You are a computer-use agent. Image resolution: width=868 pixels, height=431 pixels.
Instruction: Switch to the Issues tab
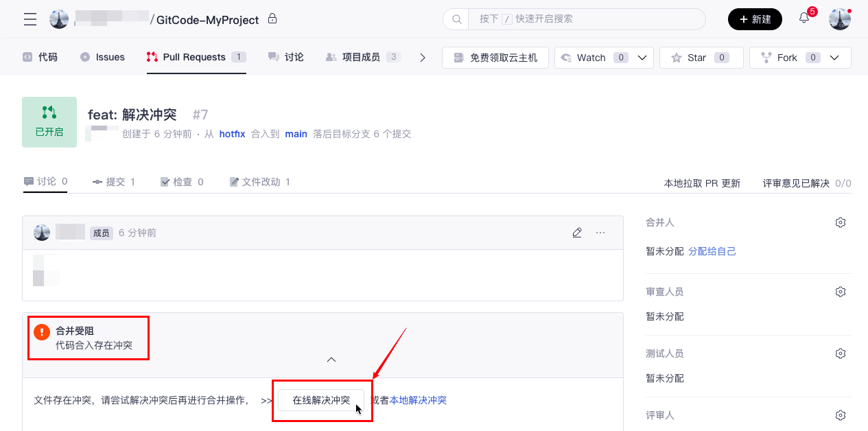[103, 58]
